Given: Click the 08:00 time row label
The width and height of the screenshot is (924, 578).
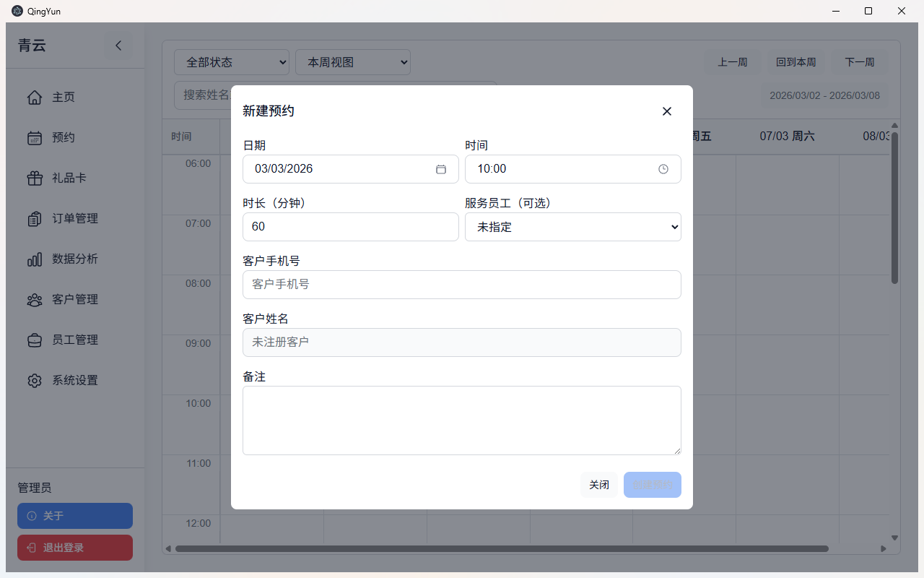Looking at the screenshot, I should pos(198,283).
